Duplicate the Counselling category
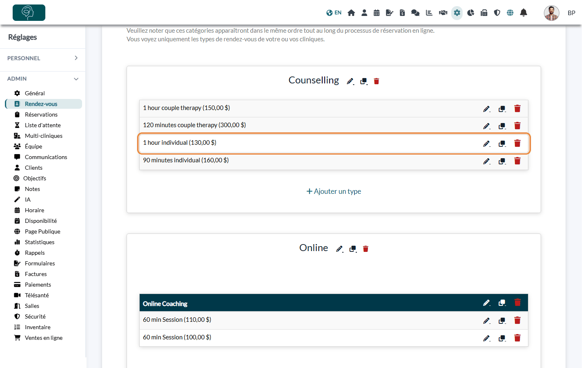Viewport: 588px width, 368px height. click(x=364, y=81)
